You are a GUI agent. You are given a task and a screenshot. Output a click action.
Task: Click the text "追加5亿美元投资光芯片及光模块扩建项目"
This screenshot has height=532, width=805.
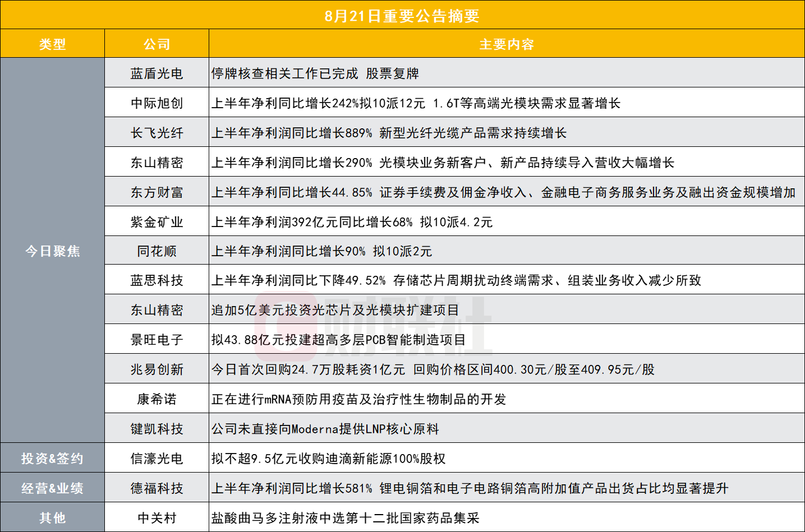pyautogui.click(x=335, y=310)
